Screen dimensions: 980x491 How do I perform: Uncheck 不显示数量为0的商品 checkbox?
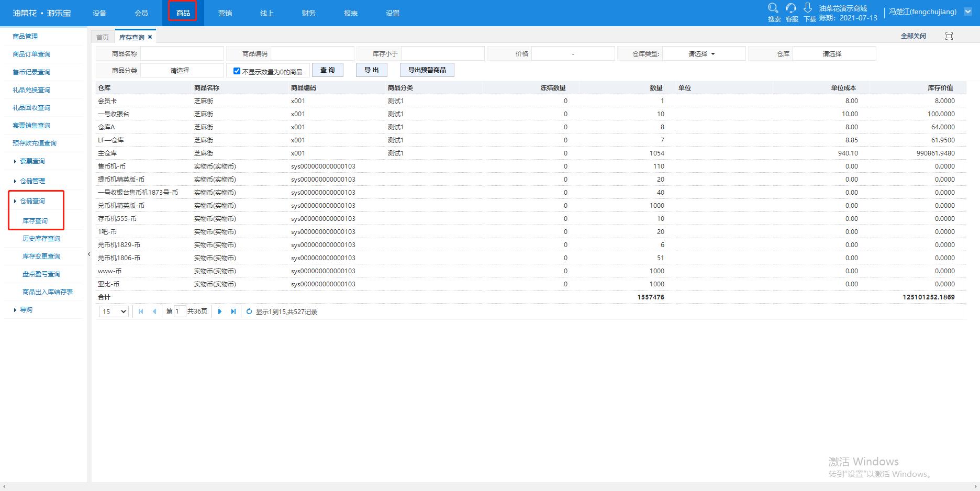click(x=237, y=71)
